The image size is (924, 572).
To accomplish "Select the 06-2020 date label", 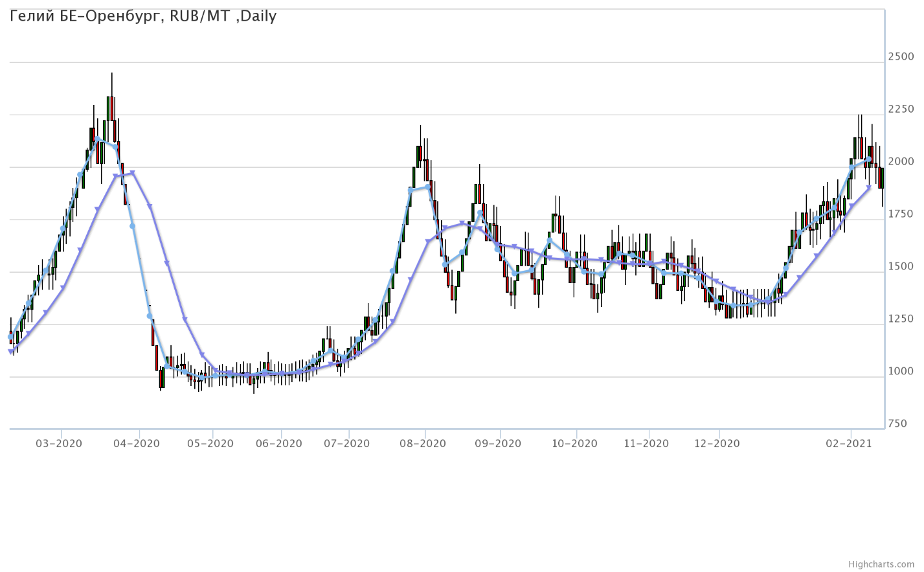I will (x=278, y=444).
